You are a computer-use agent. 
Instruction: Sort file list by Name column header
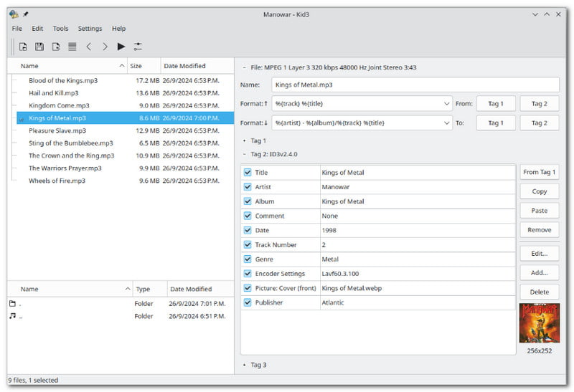click(67, 66)
